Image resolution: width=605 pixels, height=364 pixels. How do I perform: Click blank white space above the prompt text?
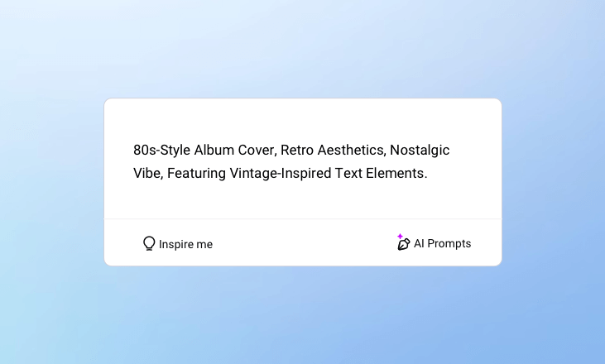302,118
